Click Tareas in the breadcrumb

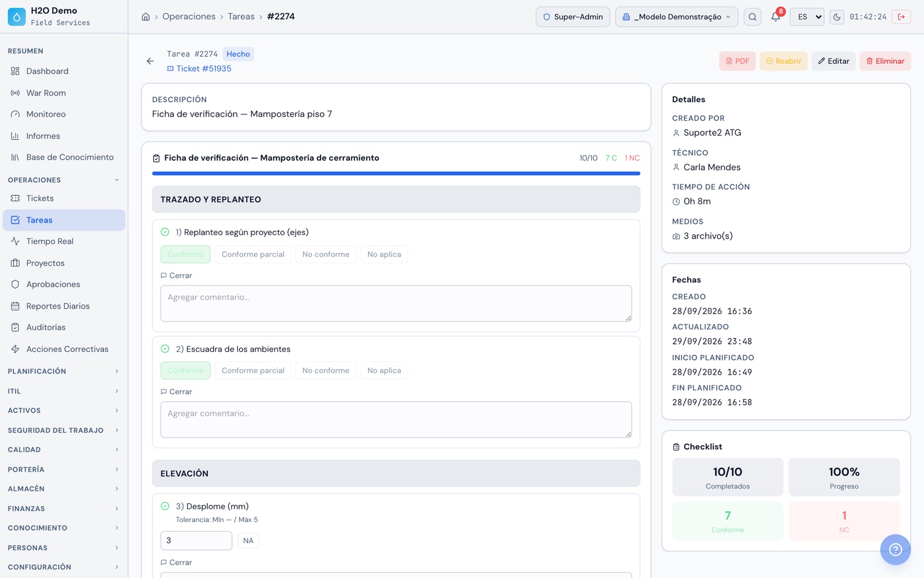point(241,17)
